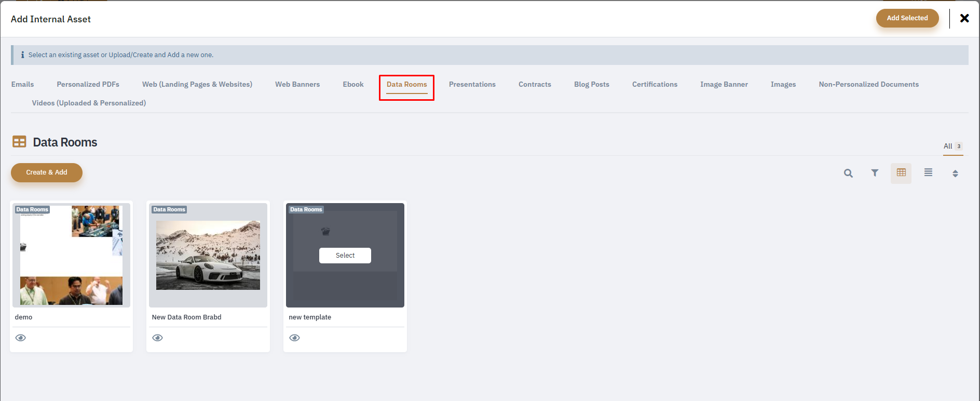Click Select on the new template card
The width and height of the screenshot is (980, 401).
point(345,256)
